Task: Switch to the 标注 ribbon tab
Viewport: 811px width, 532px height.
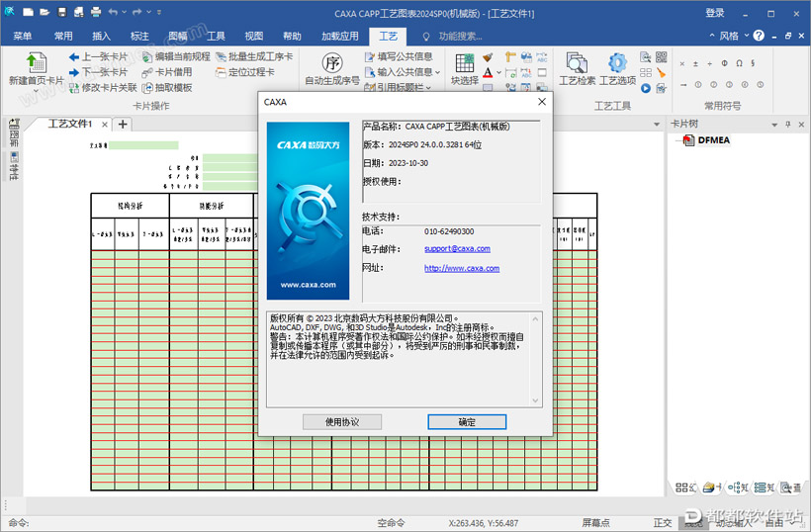Action: tap(139, 36)
